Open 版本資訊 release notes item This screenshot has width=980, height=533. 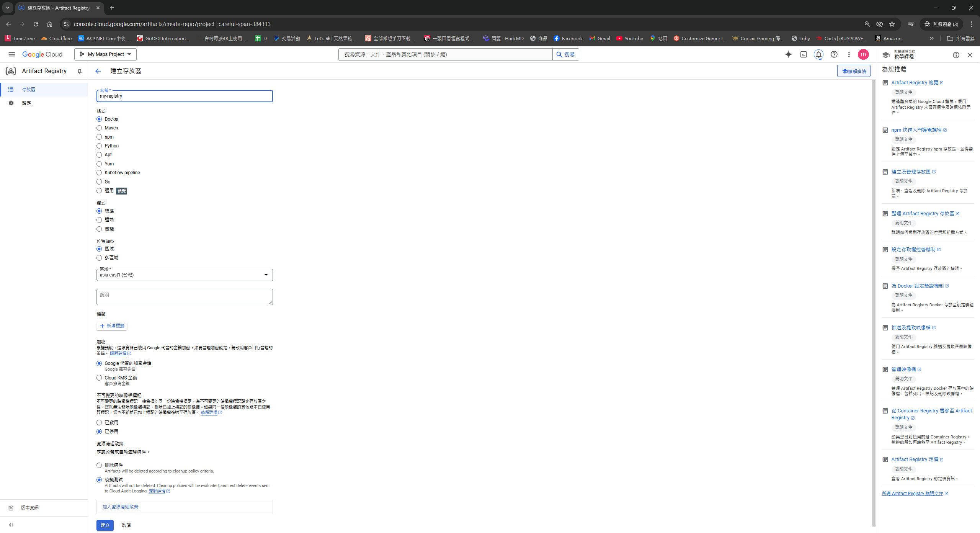coord(29,508)
